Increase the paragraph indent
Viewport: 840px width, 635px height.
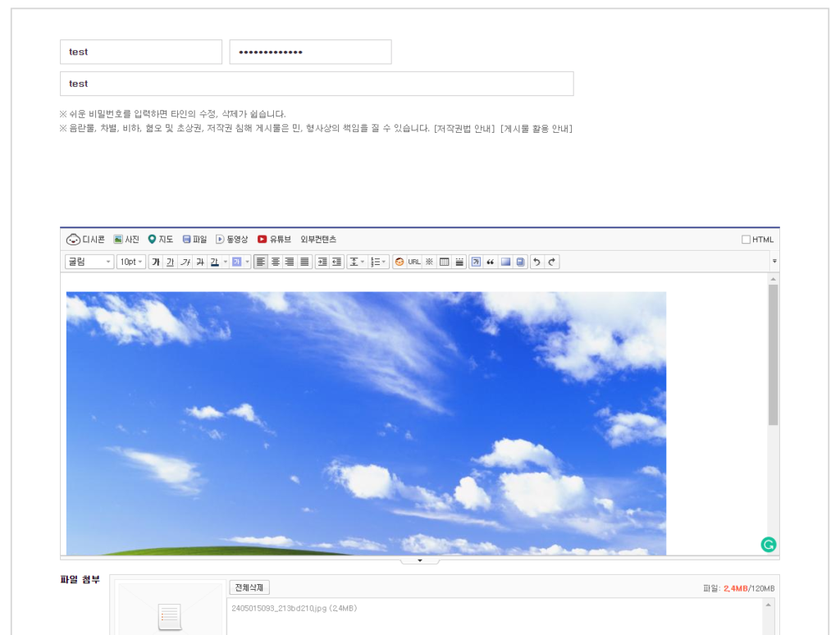click(x=322, y=262)
